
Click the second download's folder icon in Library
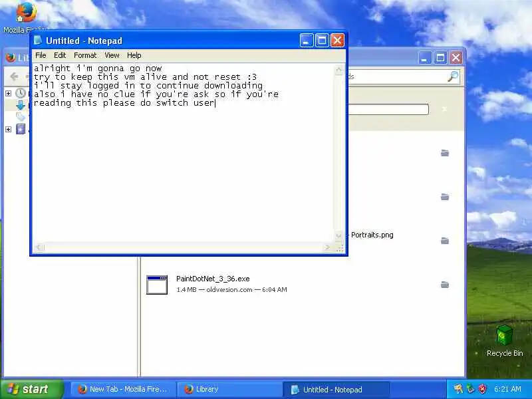pyautogui.click(x=445, y=197)
